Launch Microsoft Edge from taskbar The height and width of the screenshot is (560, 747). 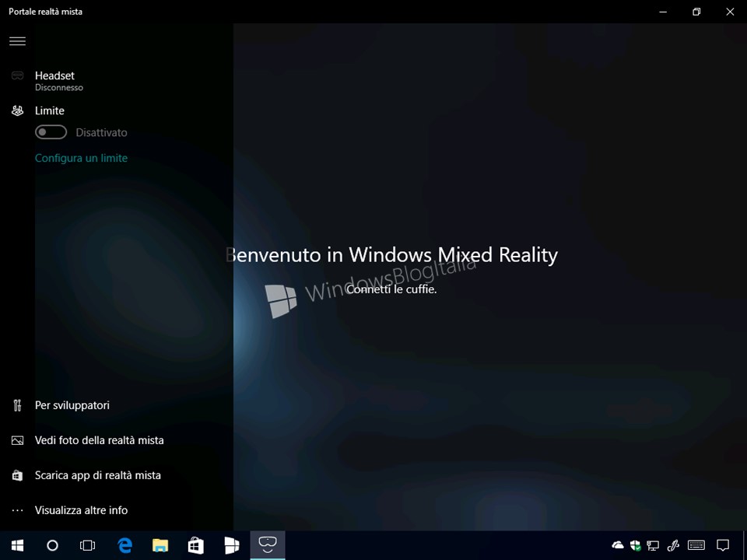[x=124, y=546]
